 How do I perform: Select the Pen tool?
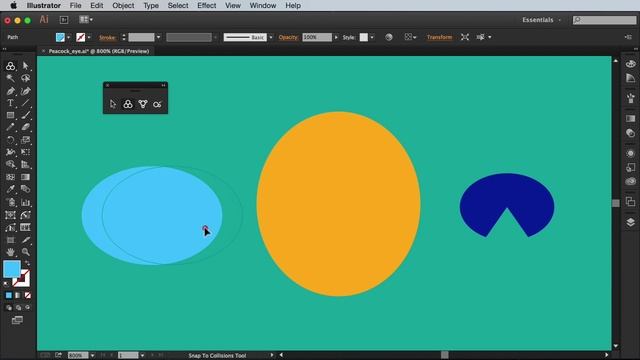pyautogui.click(x=11, y=91)
